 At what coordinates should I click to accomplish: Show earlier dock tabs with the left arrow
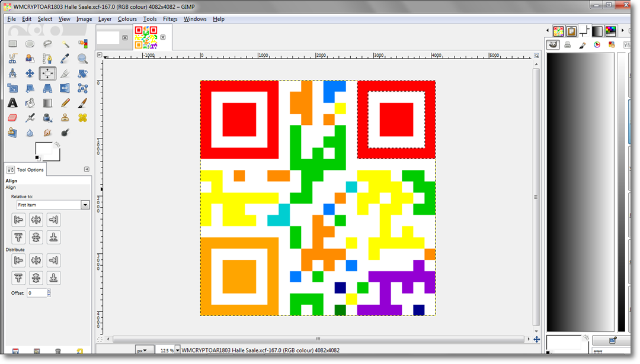point(548,30)
